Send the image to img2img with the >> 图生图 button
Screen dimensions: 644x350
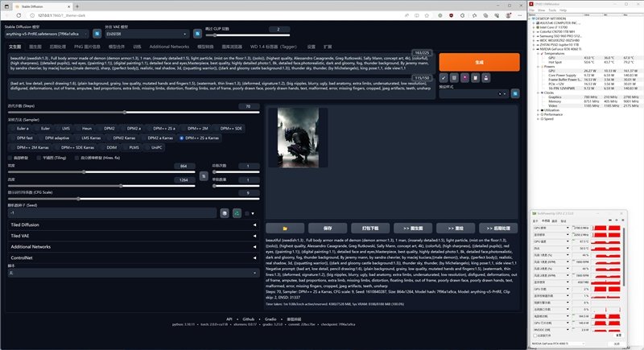[x=413, y=229]
